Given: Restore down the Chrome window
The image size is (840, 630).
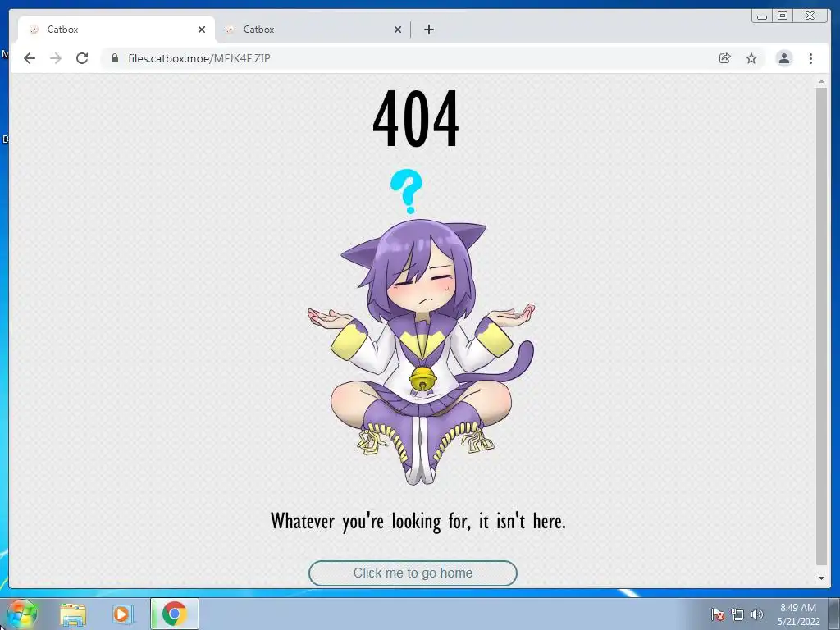Looking at the screenshot, I should [x=783, y=16].
